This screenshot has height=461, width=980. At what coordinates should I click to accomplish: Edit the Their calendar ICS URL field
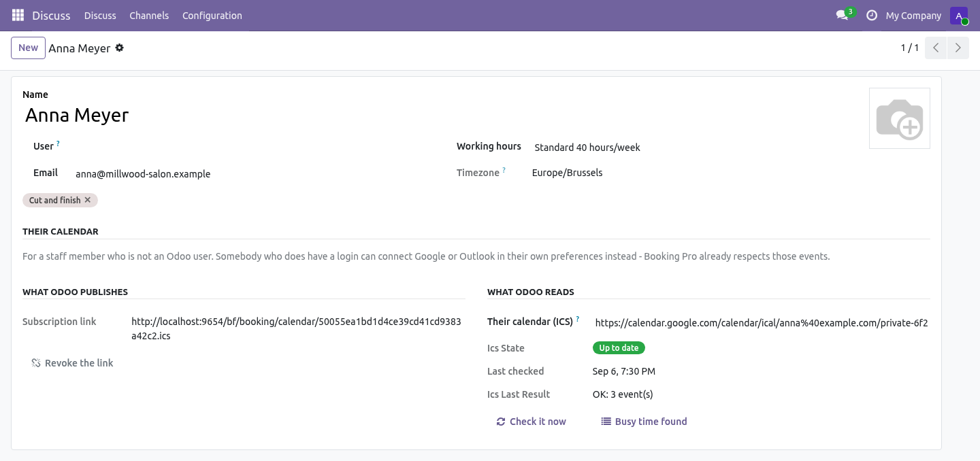point(762,323)
